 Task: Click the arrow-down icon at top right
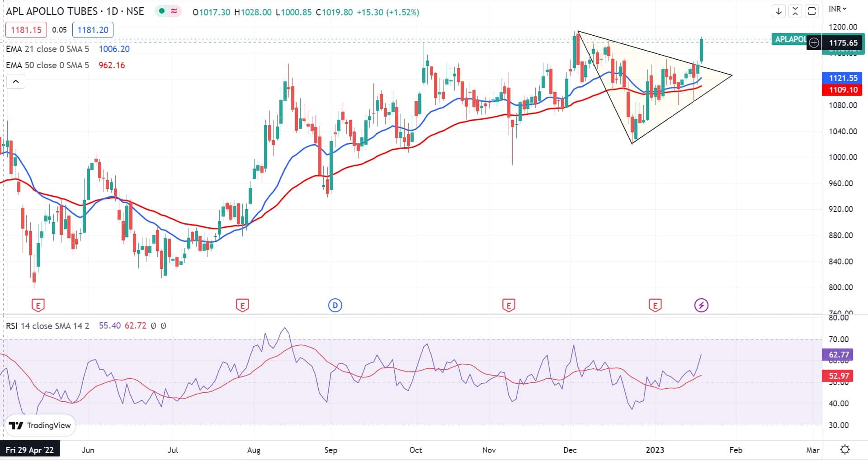(x=778, y=11)
